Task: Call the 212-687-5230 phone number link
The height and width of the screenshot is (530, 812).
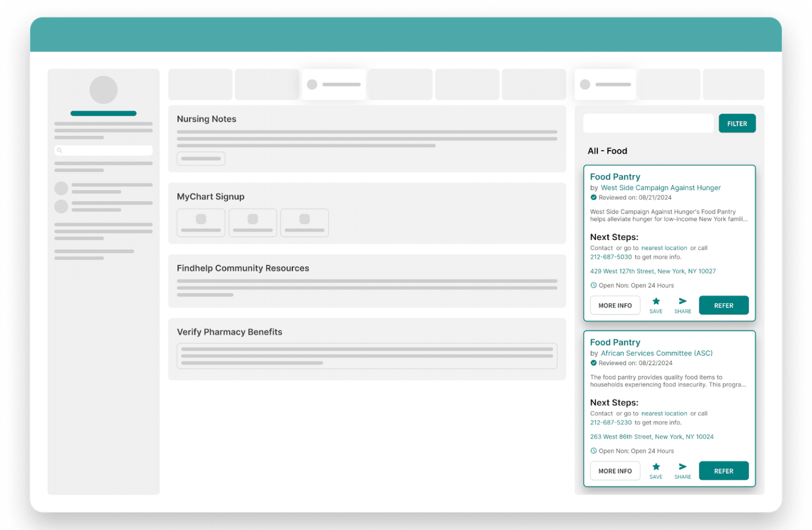Action: 611,422
